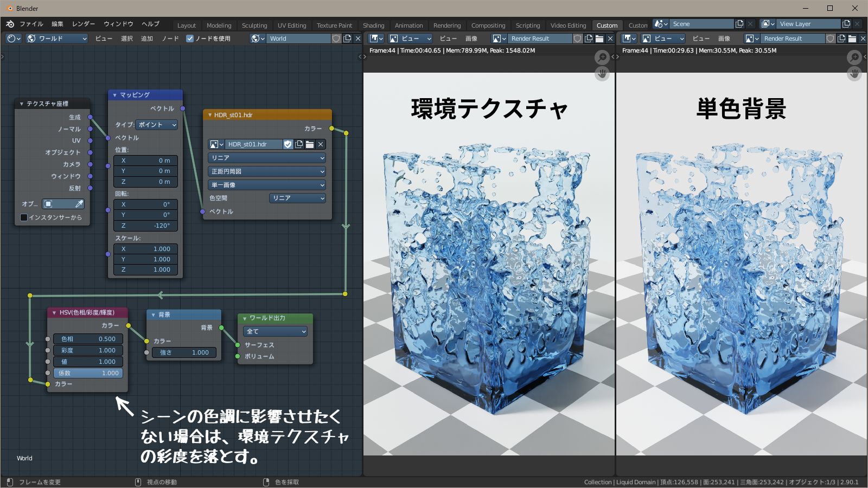Open ワールド shader type dropdown
Image resolution: width=868 pixels, height=488 pixels.
coord(57,38)
